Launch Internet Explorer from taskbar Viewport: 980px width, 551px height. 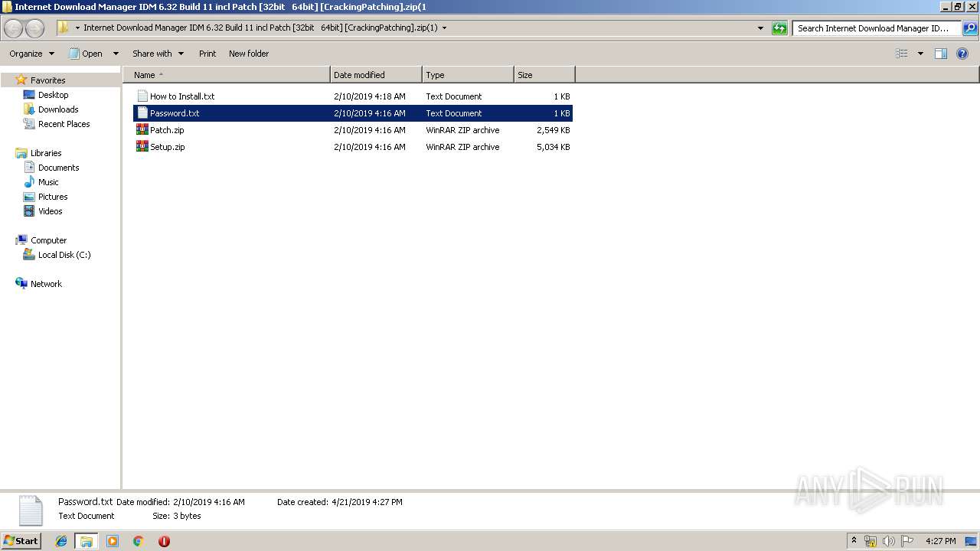pyautogui.click(x=61, y=541)
